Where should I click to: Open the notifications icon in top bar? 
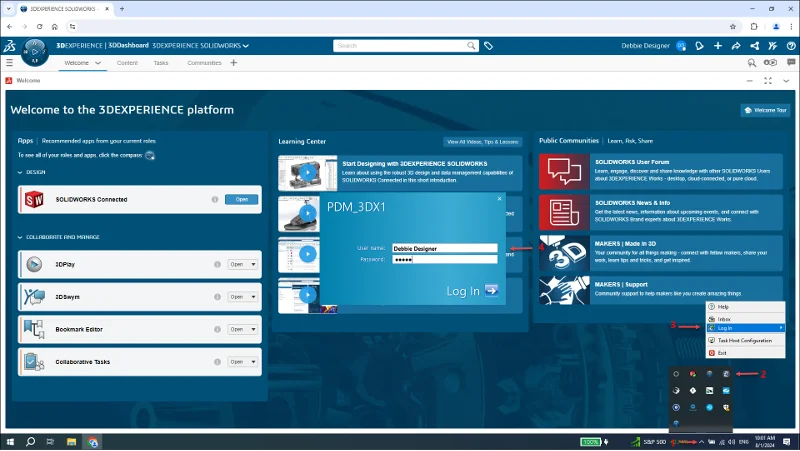[x=699, y=46]
